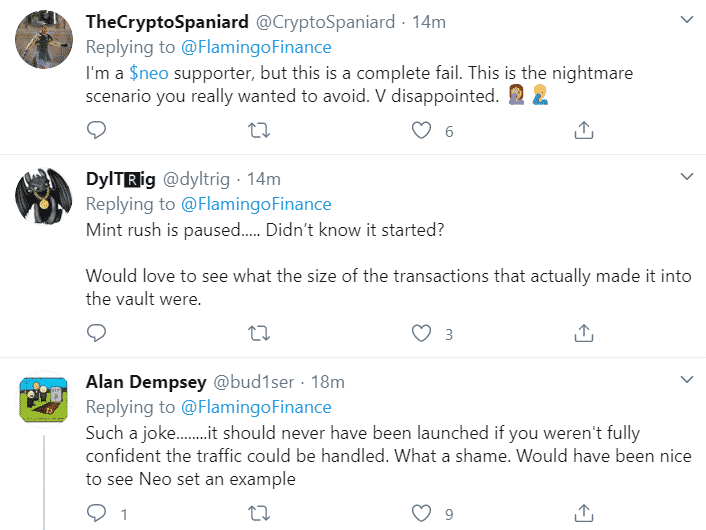Open @FlamingoFinance link in DylTRig's reply

tap(255, 204)
